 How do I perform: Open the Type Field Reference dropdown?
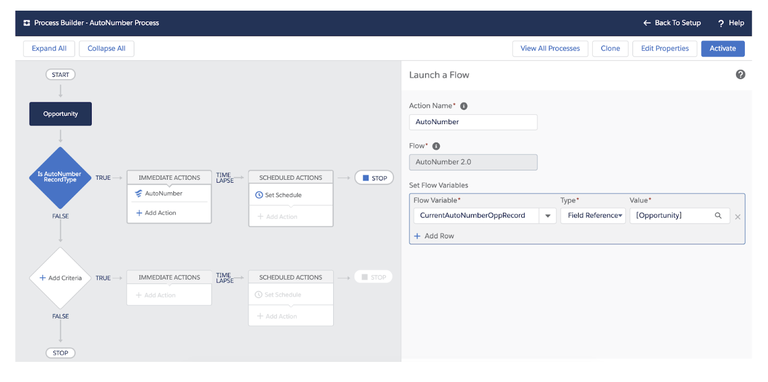coord(593,216)
